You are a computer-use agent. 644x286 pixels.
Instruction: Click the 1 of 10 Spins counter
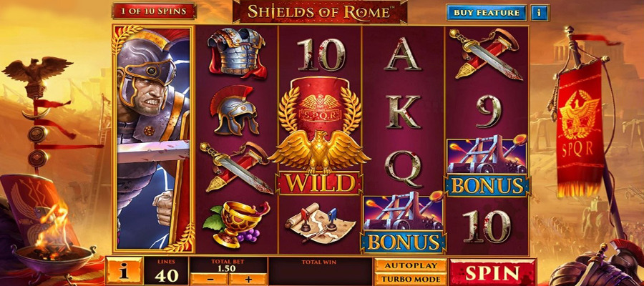[154, 11]
